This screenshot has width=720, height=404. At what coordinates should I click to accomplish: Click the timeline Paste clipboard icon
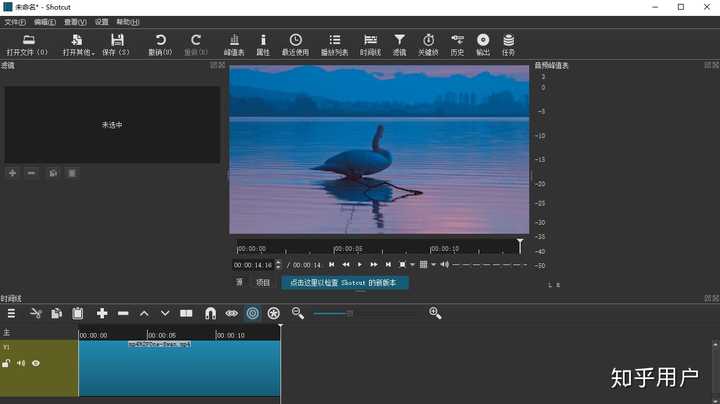pos(78,314)
